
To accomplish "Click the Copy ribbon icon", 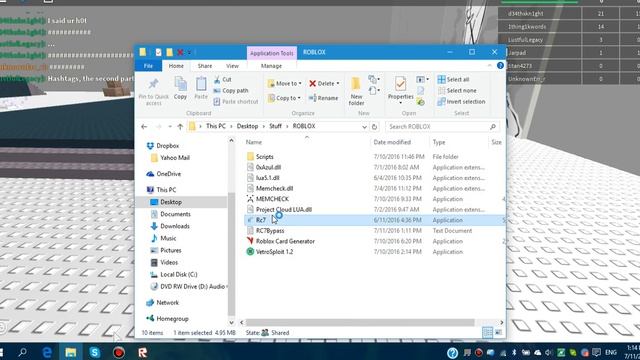I will coord(180,88).
